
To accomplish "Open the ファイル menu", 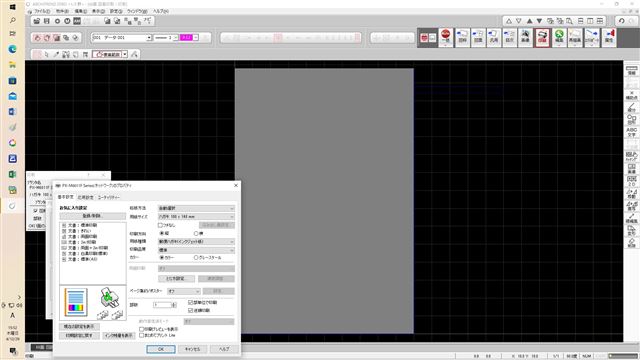I will pyautogui.click(x=42, y=11).
